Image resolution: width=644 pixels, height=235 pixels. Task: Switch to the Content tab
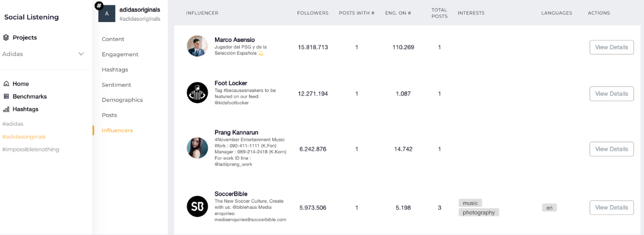[113, 39]
